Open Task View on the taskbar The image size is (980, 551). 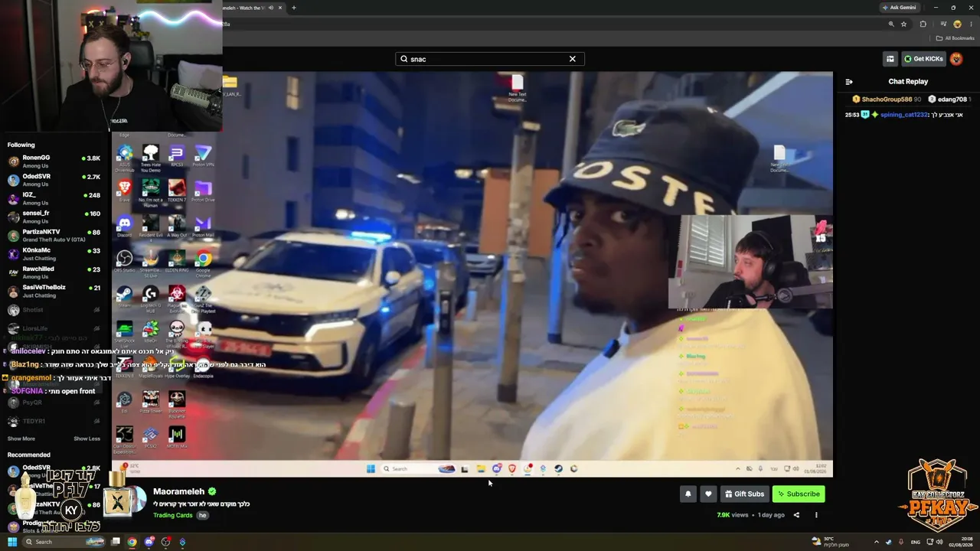(x=116, y=542)
